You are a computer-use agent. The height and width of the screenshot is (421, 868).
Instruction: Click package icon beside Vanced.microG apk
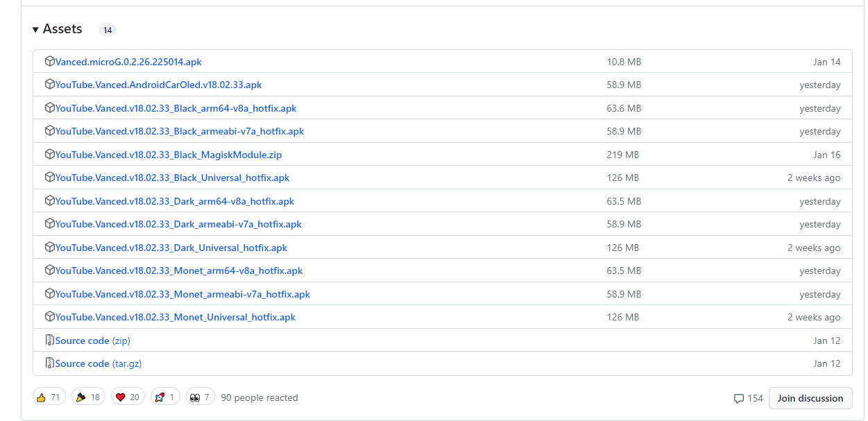click(x=50, y=61)
